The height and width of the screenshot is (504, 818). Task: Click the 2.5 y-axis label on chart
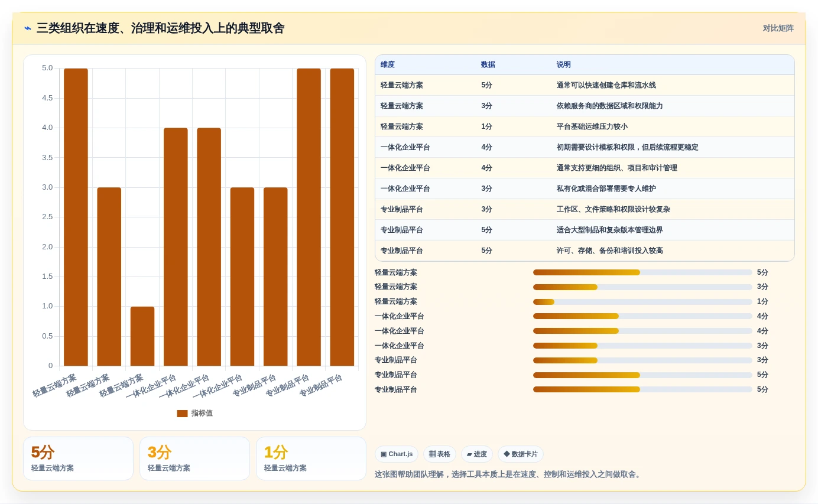(47, 217)
